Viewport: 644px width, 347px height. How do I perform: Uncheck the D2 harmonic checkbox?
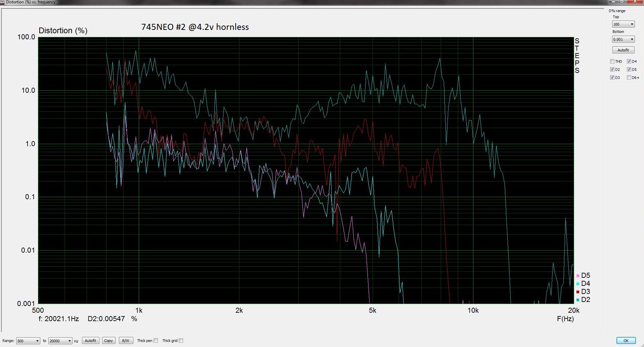612,70
